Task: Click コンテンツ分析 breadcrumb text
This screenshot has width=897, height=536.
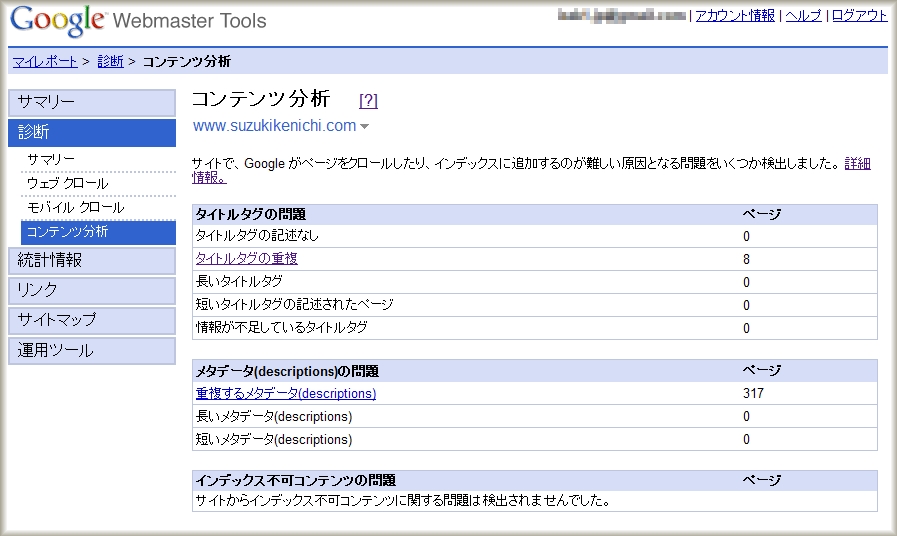Action: [186, 61]
